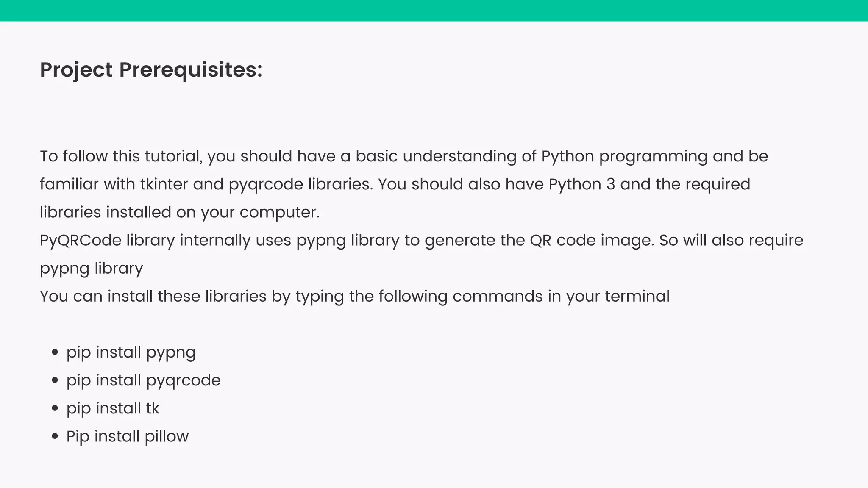Select the "pip install pyqrcode" bullet text

point(143,380)
